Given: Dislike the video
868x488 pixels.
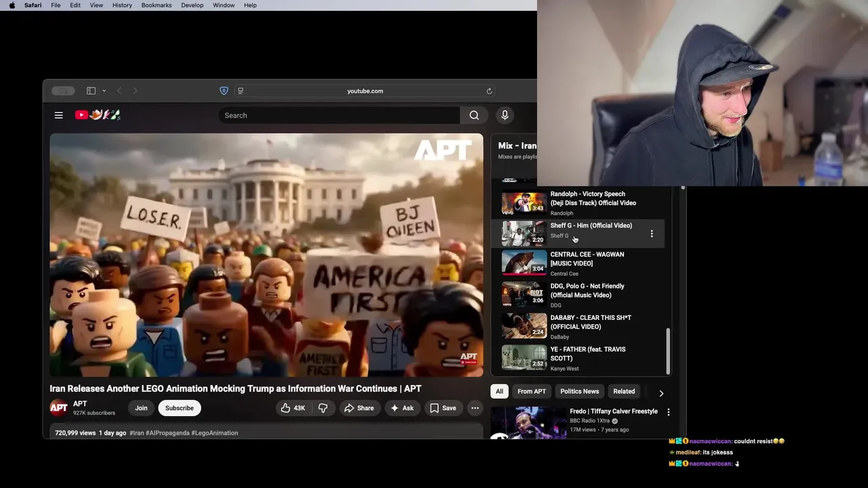Looking at the screenshot, I should (323, 408).
